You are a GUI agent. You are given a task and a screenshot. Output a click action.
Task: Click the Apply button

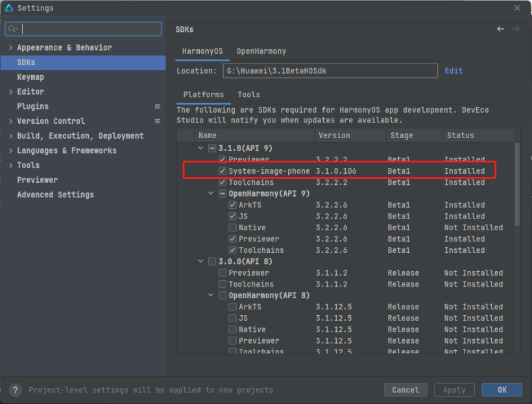coord(454,390)
